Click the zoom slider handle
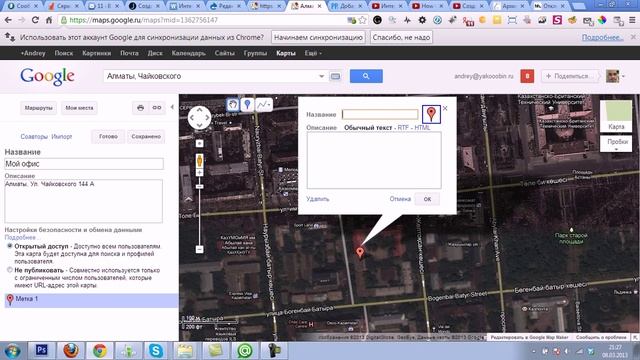 point(199,187)
